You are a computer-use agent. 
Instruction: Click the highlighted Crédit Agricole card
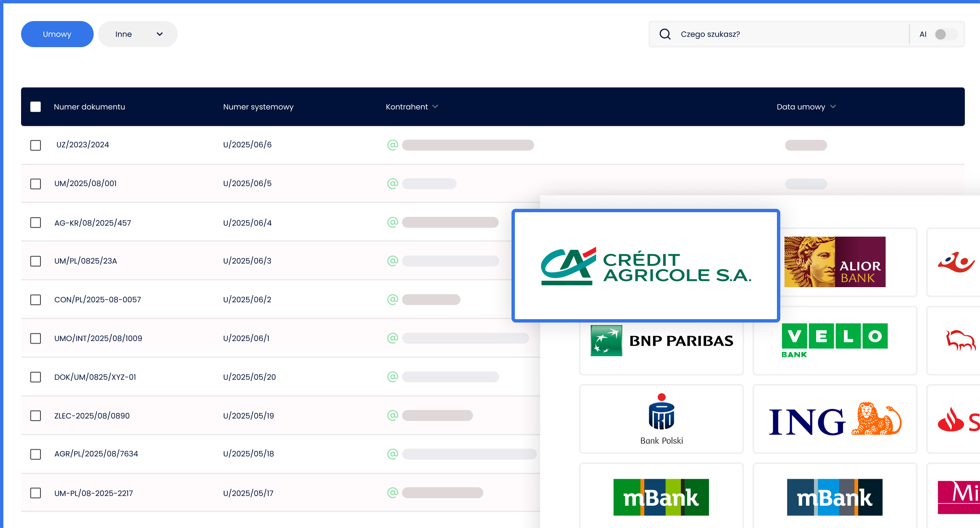point(645,266)
